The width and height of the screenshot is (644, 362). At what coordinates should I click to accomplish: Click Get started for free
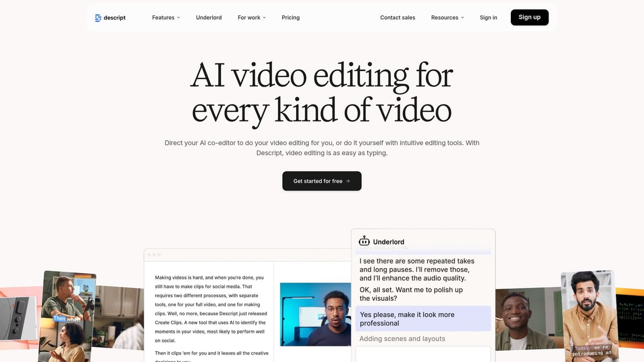coord(321,181)
